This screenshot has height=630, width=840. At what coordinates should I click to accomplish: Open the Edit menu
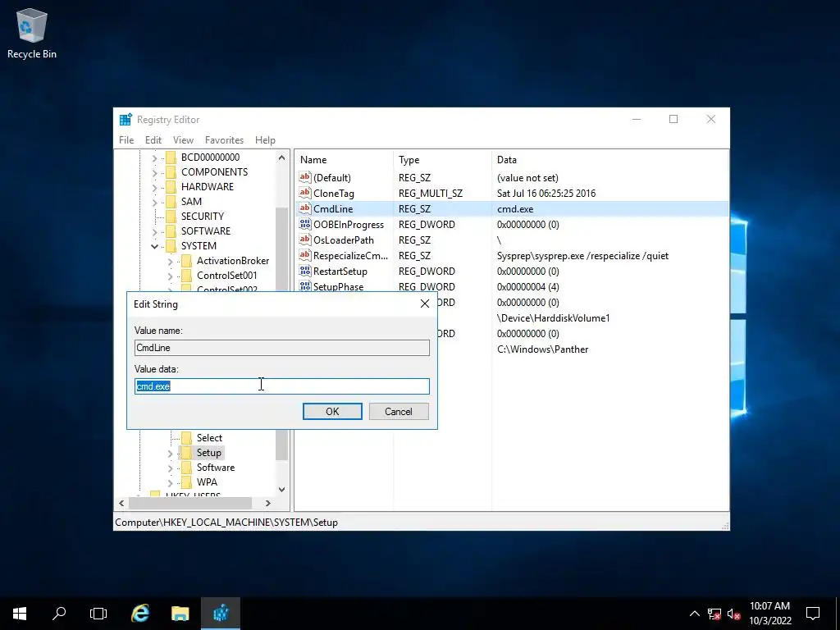[153, 139]
